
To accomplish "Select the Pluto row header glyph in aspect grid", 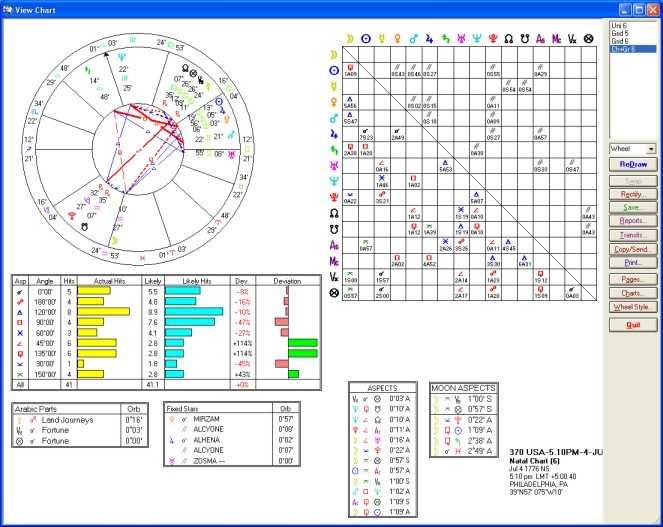I will point(334,197).
